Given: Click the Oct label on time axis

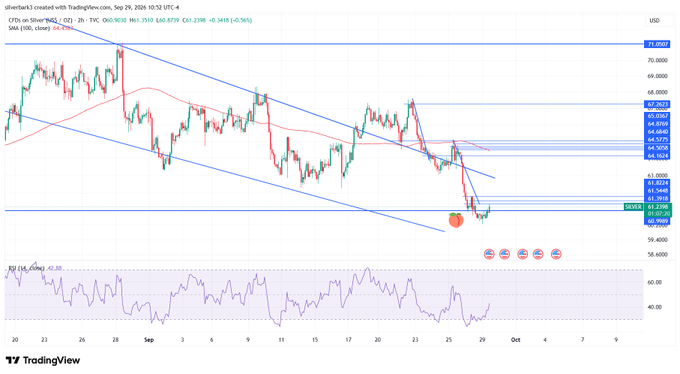Looking at the screenshot, I should click(x=515, y=340).
